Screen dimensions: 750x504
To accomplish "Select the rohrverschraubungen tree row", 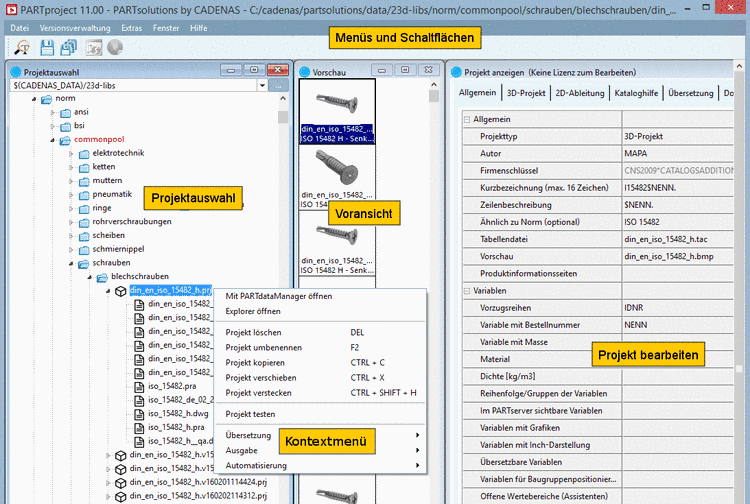I will (x=132, y=222).
